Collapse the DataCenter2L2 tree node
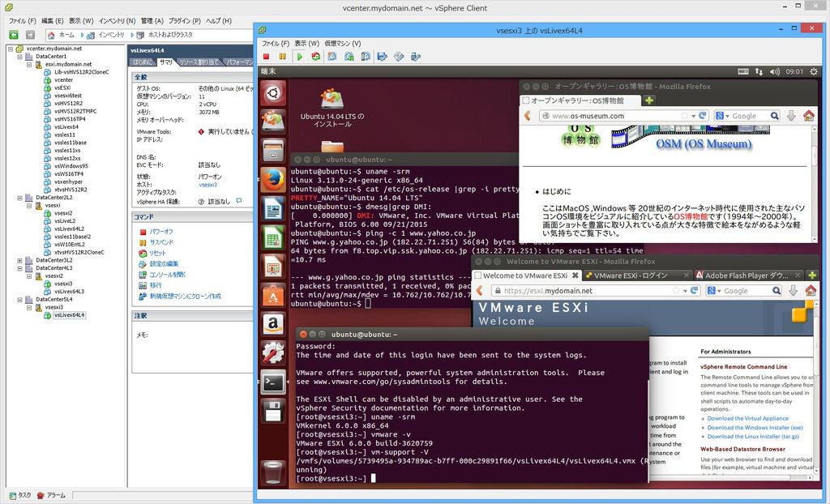Screen dimensions: 830x504 19,198
